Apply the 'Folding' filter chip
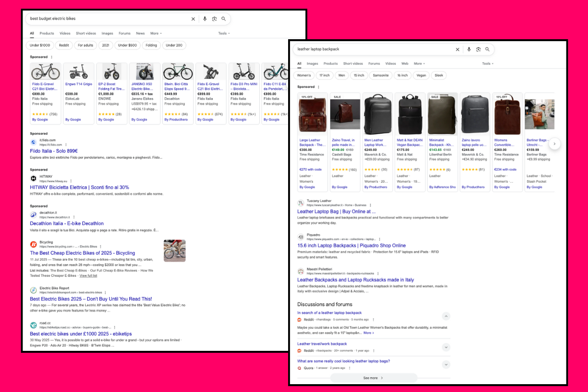This screenshot has height=392, width=588. click(151, 45)
